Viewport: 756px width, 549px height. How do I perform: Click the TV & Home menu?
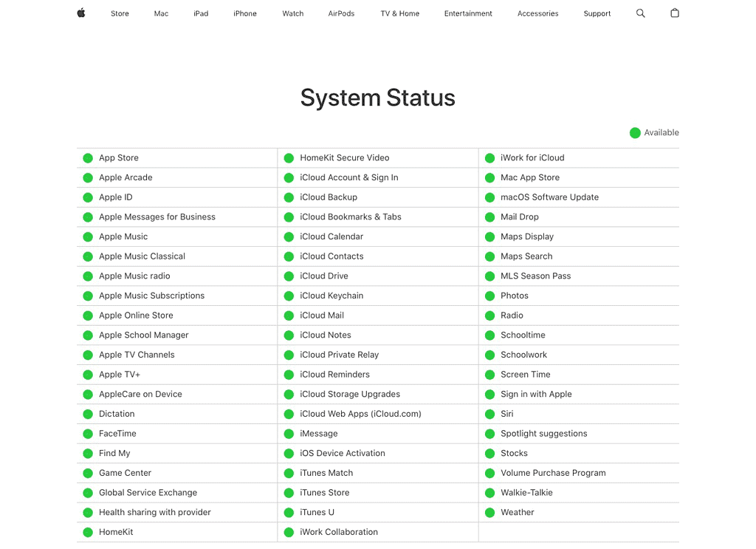(399, 13)
